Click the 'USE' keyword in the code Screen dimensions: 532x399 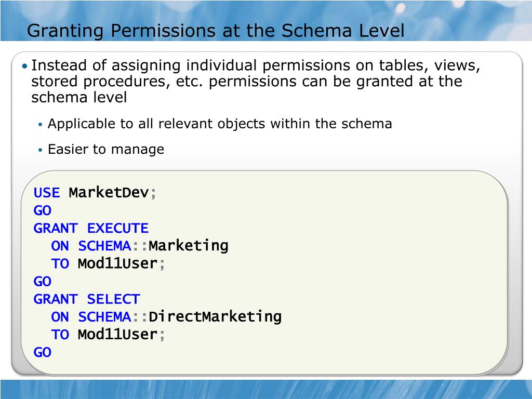pos(47,193)
